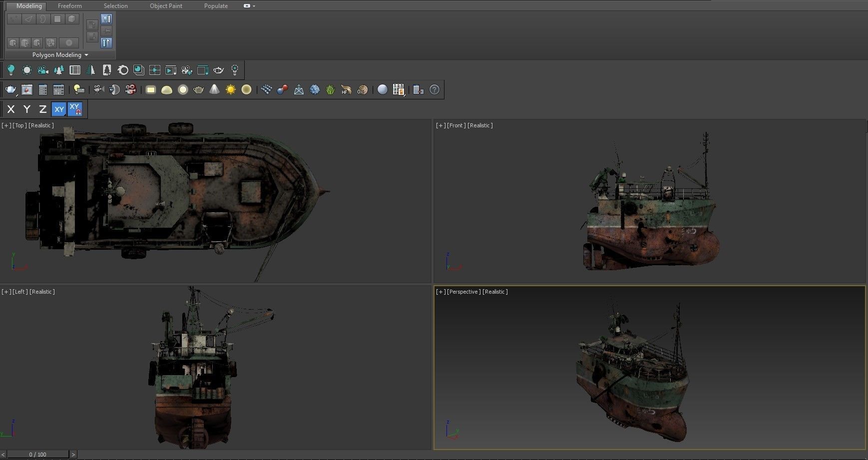Click the yellow sun light icon
The width and height of the screenshot is (868, 460).
[x=230, y=90]
